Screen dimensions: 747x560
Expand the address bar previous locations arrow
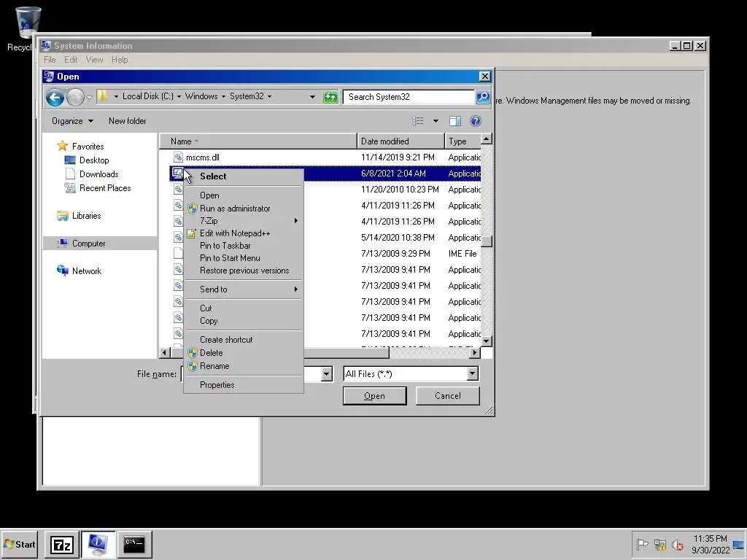click(x=312, y=97)
